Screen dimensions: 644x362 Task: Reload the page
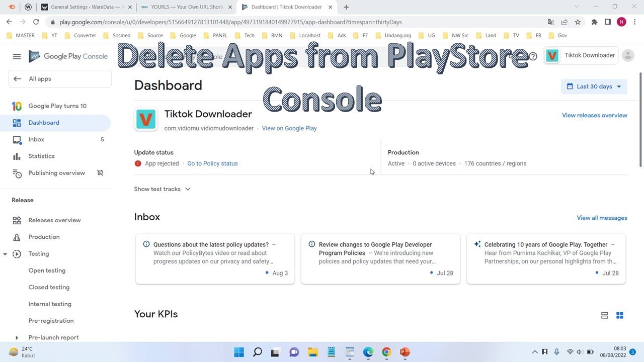(x=36, y=22)
